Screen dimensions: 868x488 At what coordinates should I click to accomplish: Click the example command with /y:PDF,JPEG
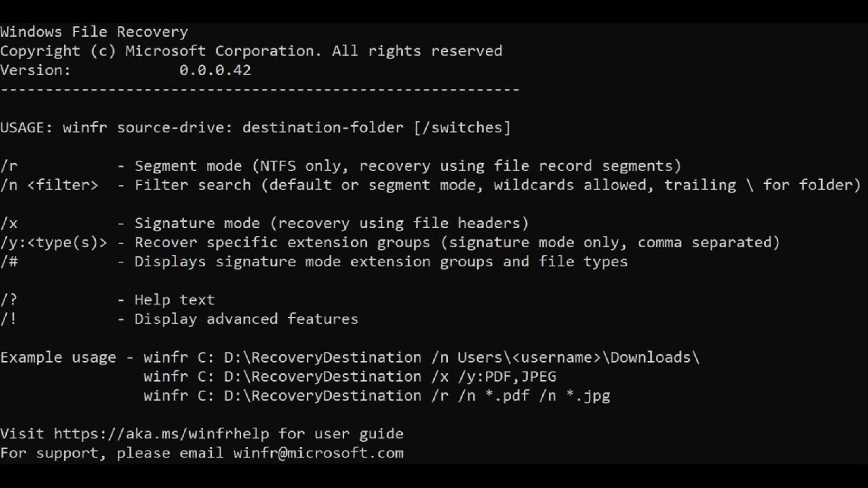[x=350, y=376]
